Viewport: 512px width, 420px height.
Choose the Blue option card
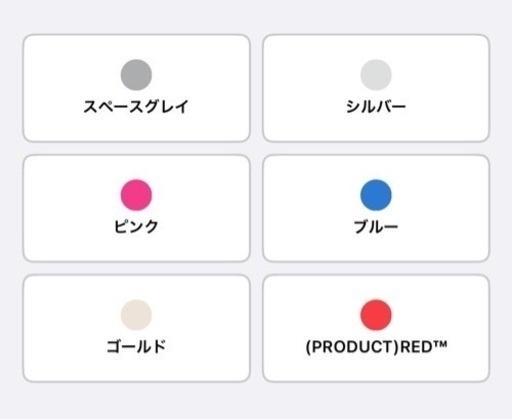point(376,208)
